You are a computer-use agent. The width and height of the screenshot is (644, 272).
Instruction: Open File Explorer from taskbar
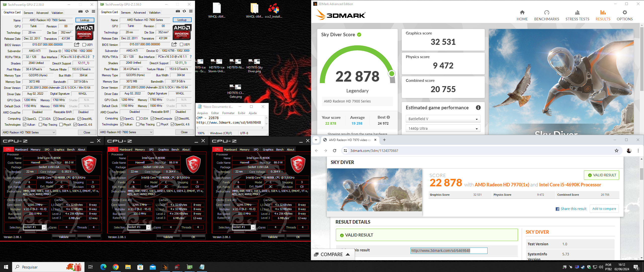tap(128, 267)
